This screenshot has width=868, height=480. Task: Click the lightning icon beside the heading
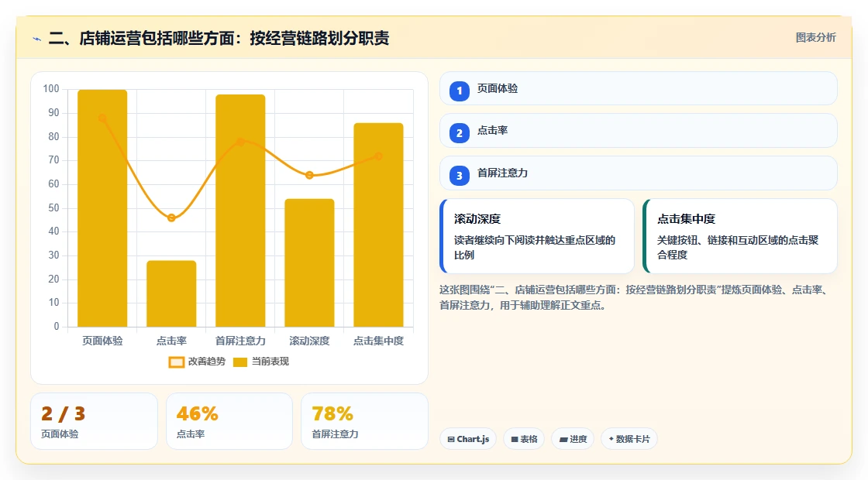37,39
